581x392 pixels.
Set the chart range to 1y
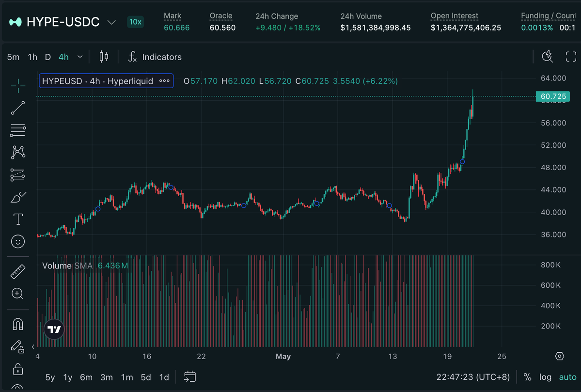point(68,377)
